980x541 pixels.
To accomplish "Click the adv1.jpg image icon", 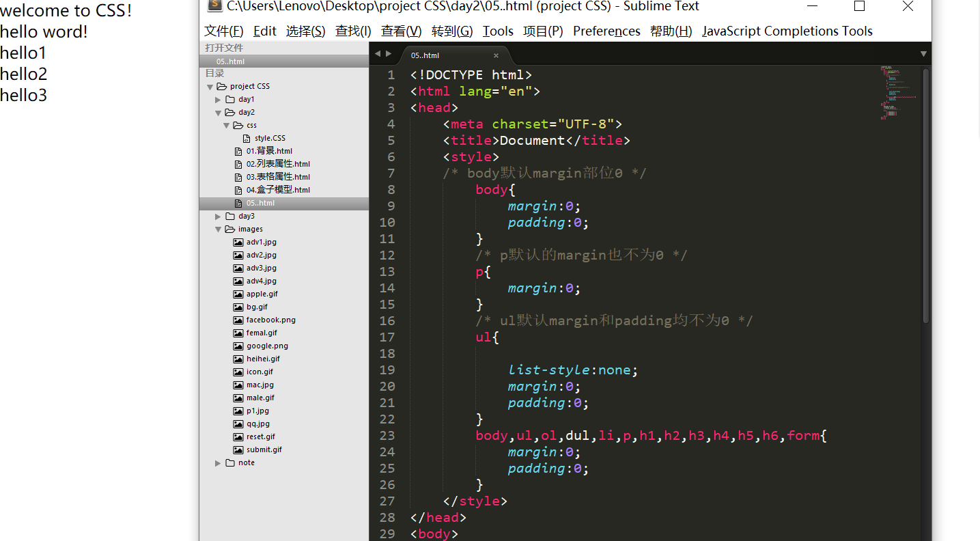I will [x=238, y=242].
